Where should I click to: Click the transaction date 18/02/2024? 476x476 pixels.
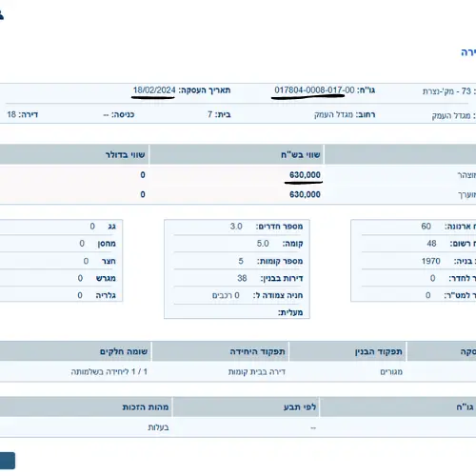154,90
